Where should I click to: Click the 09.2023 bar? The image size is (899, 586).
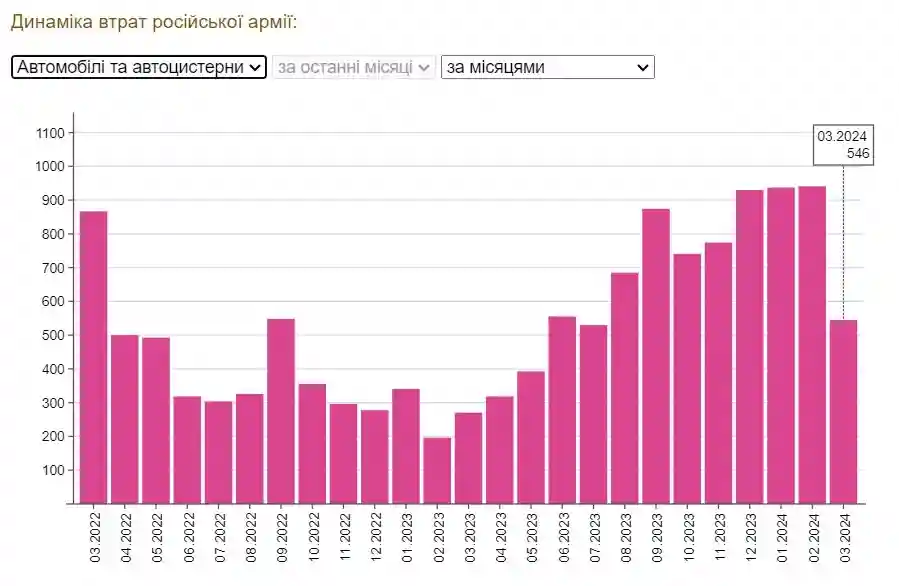tap(656, 356)
